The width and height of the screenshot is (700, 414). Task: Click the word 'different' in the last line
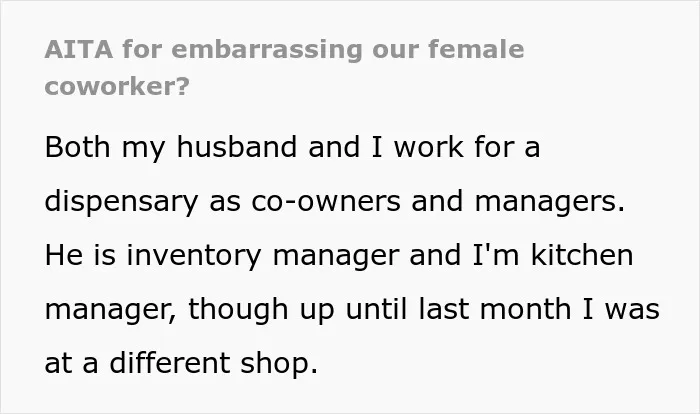point(170,362)
